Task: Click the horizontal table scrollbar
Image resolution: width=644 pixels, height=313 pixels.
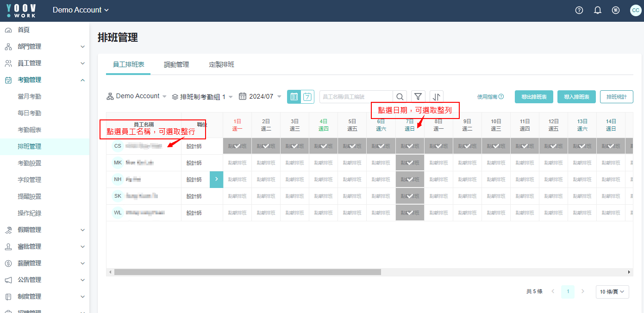Action: [248, 272]
